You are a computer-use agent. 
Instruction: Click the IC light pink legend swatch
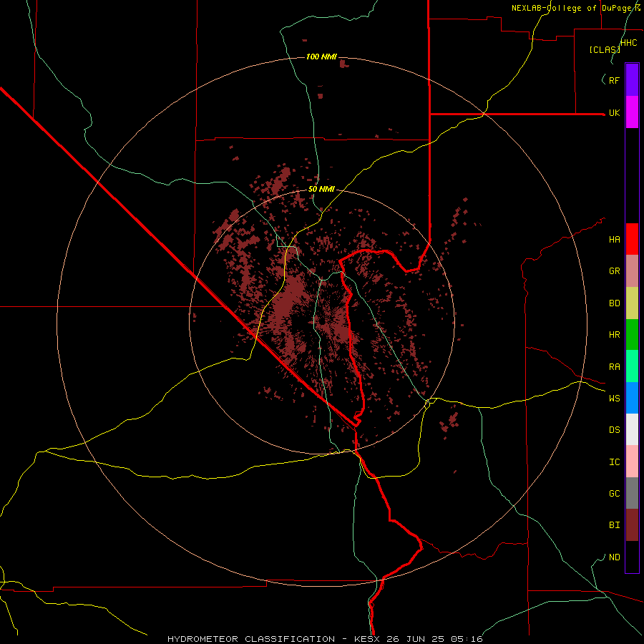(x=632, y=462)
